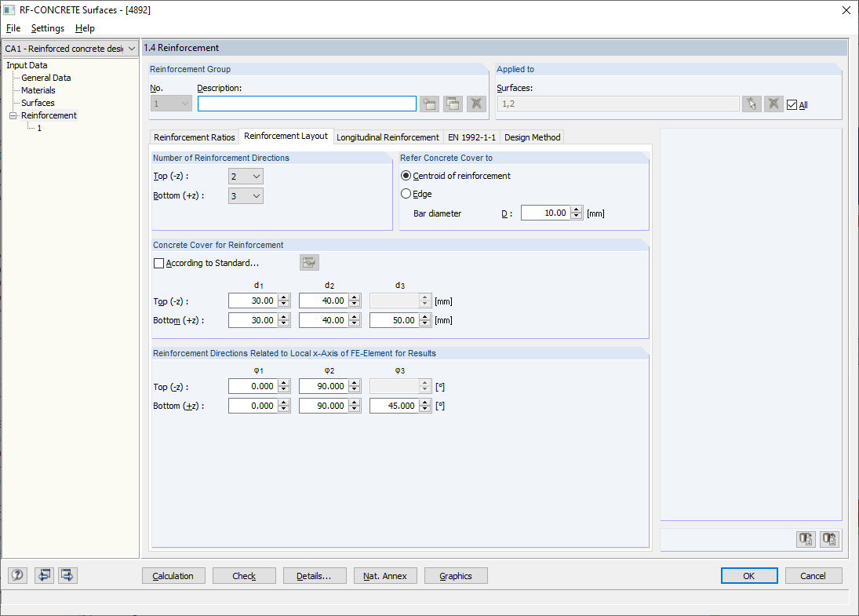Open the CA1 design case dropdown

tap(70, 49)
